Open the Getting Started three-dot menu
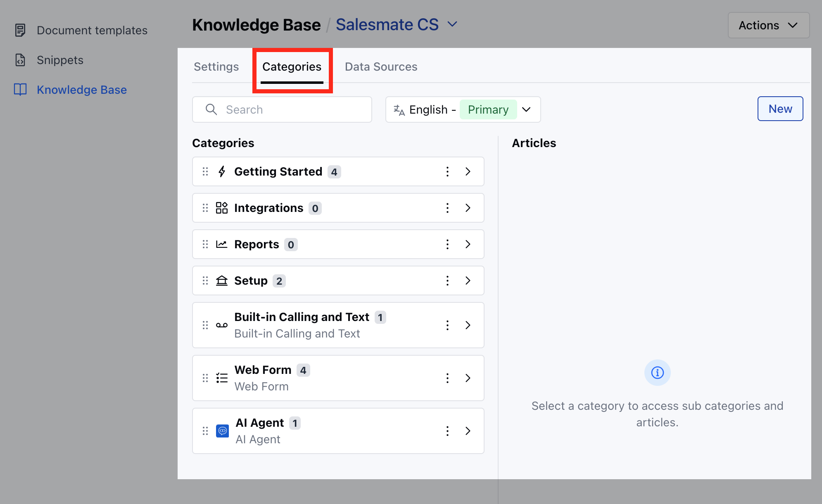Image resolution: width=822 pixels, height=504 pixels. point(447,172)
